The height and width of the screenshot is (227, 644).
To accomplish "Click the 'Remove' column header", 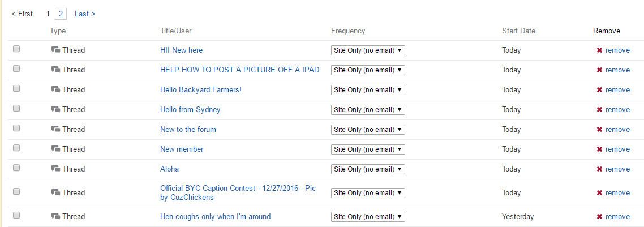I will click(606, 31).
